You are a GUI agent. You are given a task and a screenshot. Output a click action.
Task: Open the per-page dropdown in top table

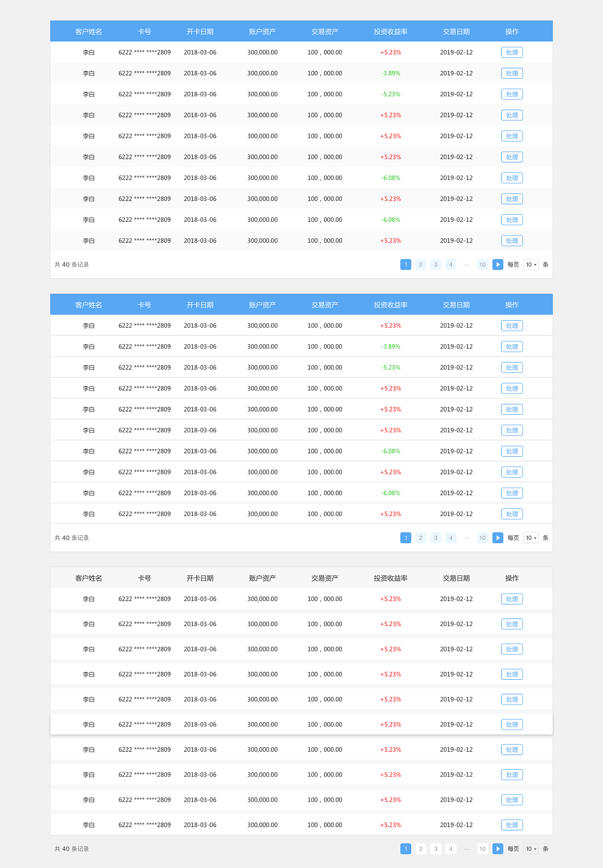[x=531, y=265]
